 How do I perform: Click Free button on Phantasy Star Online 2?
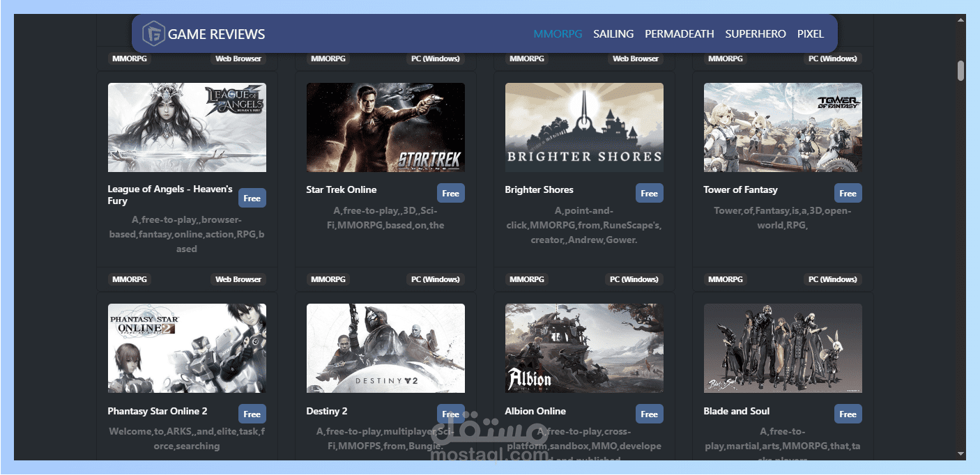tap(252, 414)
